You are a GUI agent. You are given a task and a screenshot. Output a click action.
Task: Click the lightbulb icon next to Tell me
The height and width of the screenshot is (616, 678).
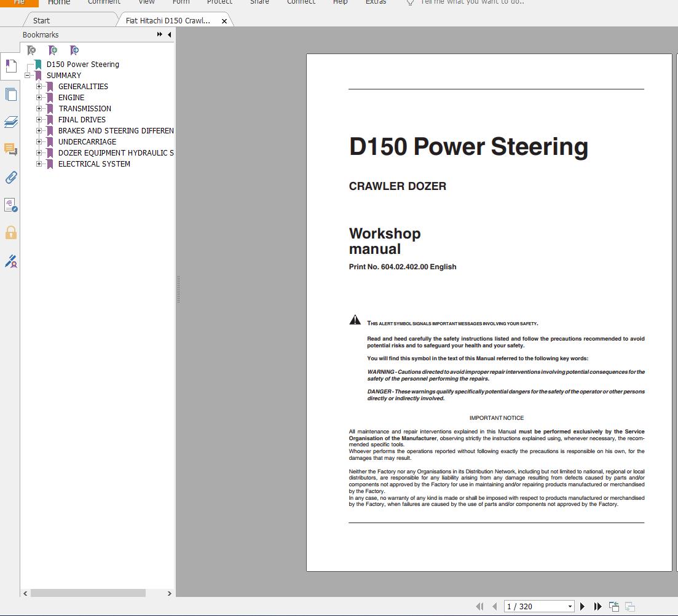tap(411, 2)
